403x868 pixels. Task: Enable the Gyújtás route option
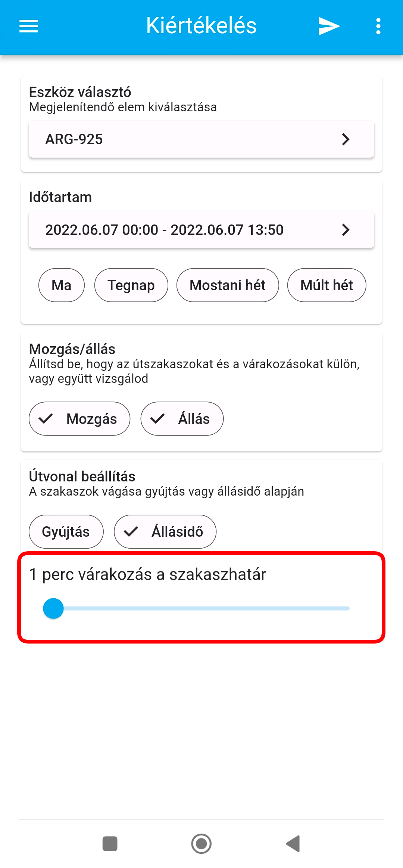[x=66, y=531]
